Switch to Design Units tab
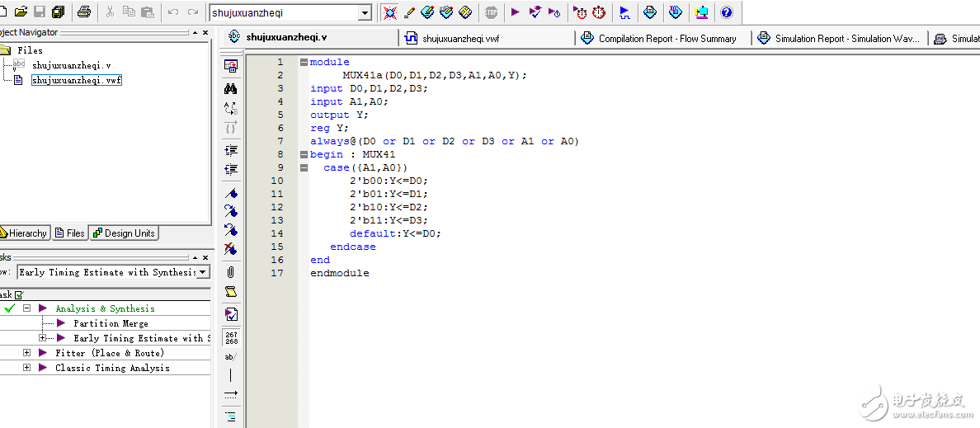 tap(124, 233)
